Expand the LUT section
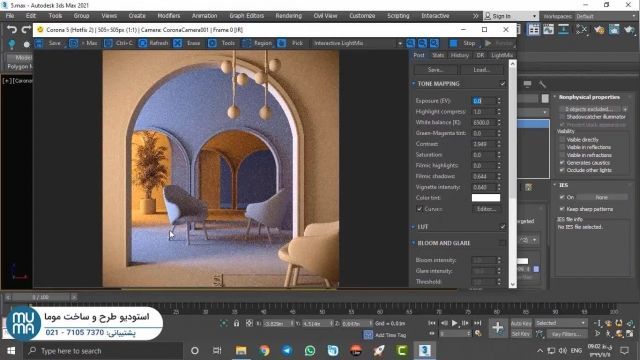Image resolution: width=640 pixels, height=360 pixels. tap(413, 227)
